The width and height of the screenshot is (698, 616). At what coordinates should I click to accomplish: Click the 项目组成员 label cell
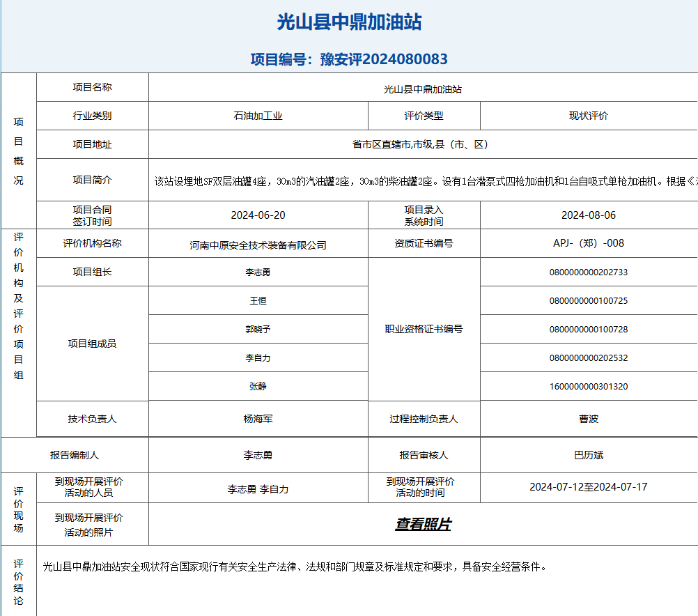pyautogui.click(x=92, y=344)
